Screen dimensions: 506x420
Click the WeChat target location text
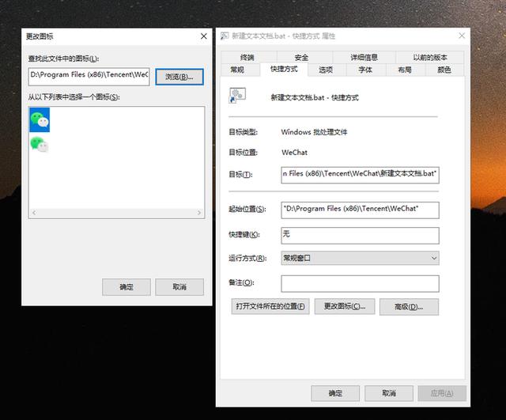pos(294,153)
